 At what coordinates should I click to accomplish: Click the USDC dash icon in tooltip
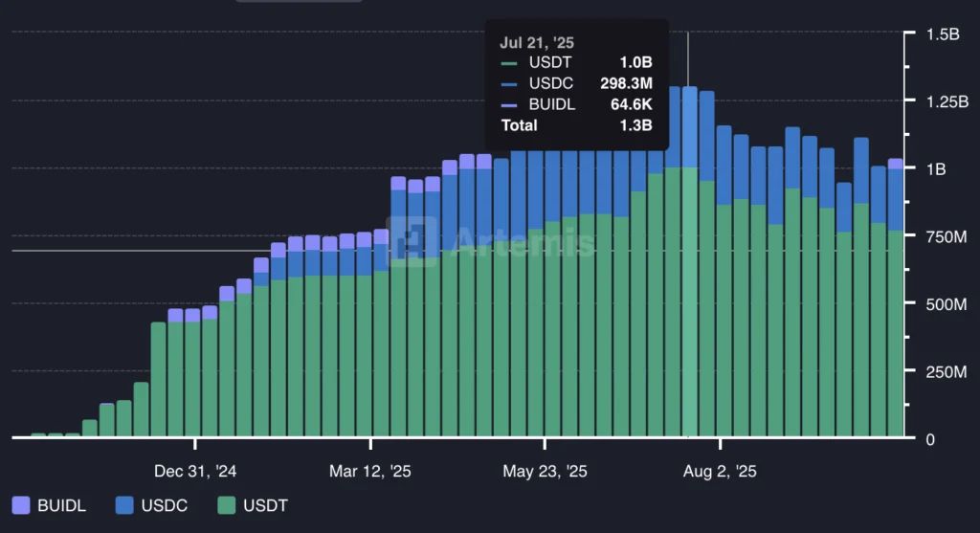[508, 84]
